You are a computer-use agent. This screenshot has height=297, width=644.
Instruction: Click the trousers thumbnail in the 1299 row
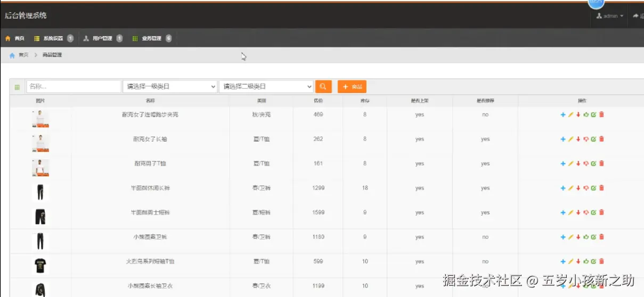(x=40, y=192)
